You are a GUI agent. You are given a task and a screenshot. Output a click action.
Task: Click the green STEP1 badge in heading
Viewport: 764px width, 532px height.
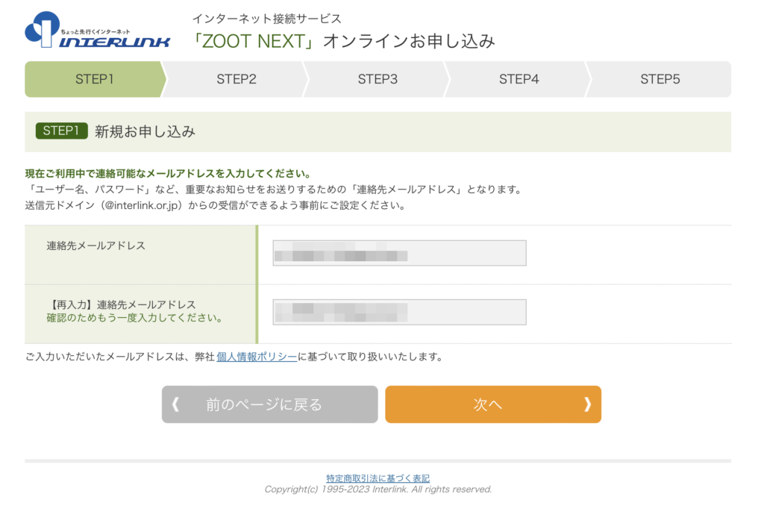click(61, 131)
